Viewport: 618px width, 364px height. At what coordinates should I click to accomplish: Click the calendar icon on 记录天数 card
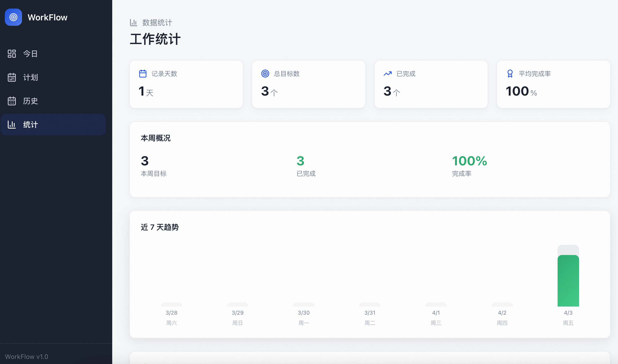point(143,74)
